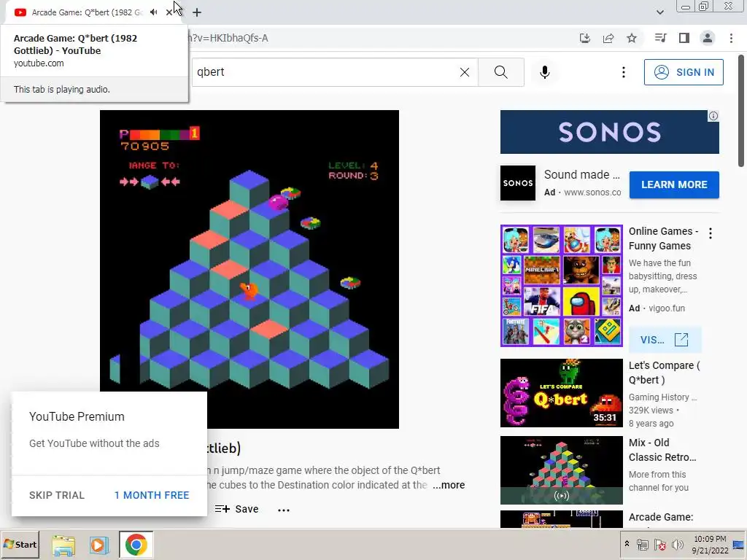The width and height of the screenshot is (747, 560).
Task: Click the Mix - Old Classic Retro title
Action: click(x=662, y=450)
